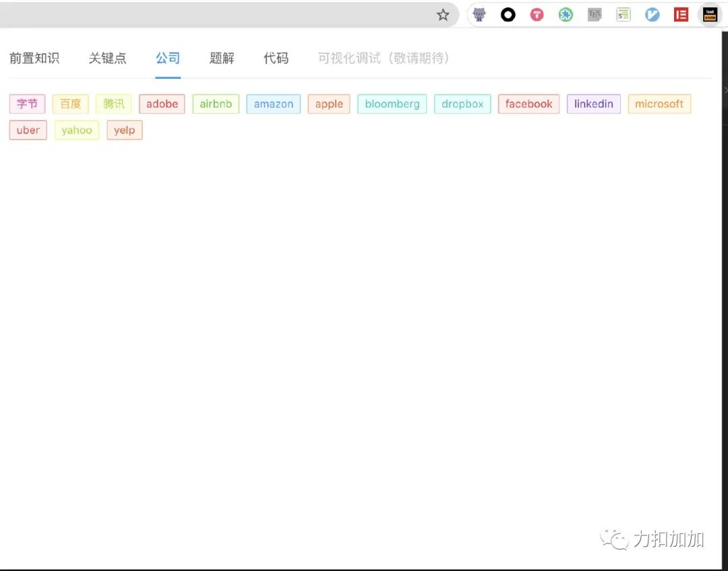This screenshot has width=728, height=571.
Task: Choose the yelp tag
Action: [125, 130]
